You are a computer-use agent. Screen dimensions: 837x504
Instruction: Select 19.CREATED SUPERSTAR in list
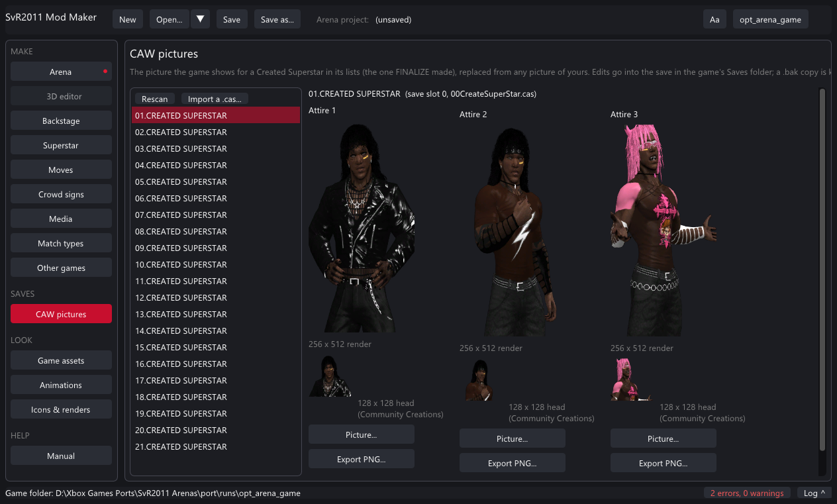pyautogui.click(x=216, y=413)
